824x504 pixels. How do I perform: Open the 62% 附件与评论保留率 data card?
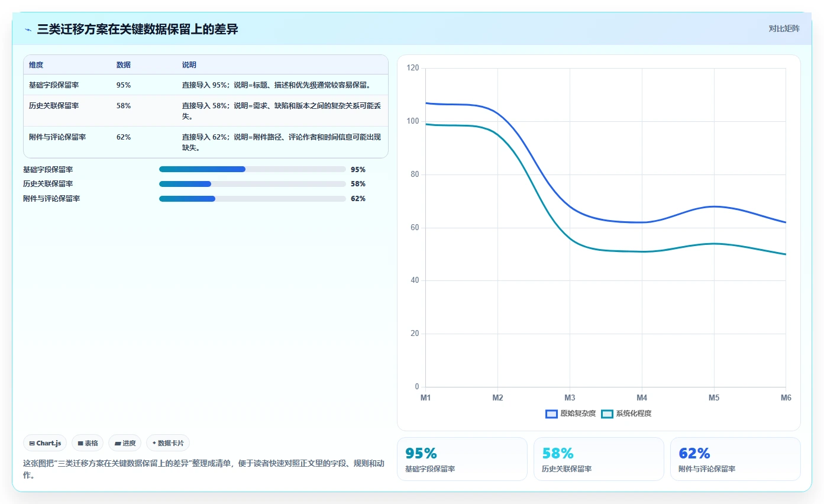tap(735, 459)
